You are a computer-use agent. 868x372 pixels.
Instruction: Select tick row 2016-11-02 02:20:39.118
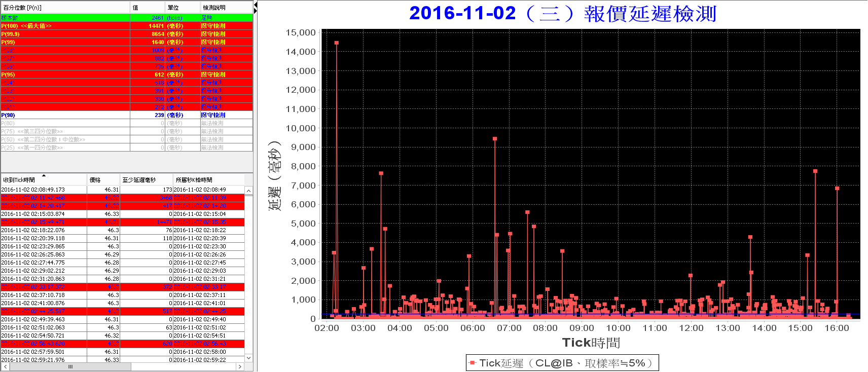coord(123,238)
